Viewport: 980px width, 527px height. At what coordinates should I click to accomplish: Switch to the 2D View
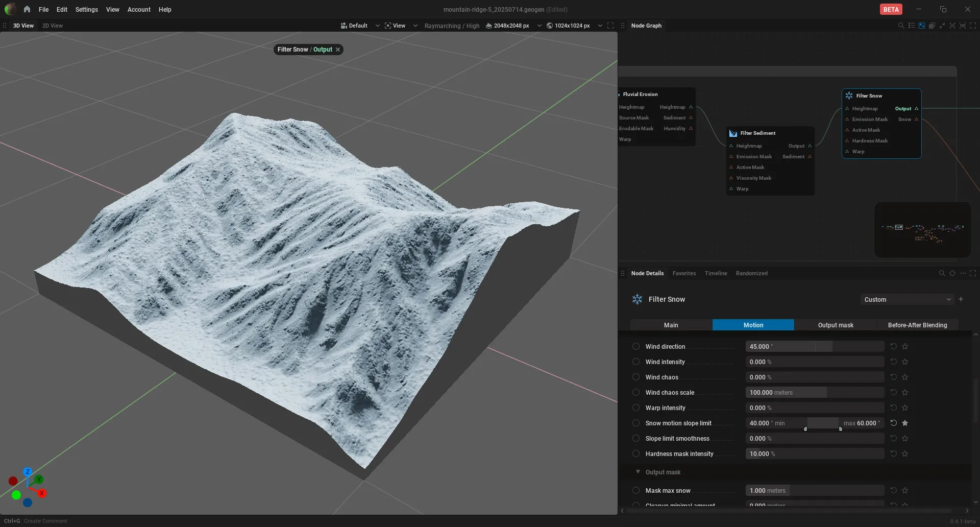pos(53,26)
